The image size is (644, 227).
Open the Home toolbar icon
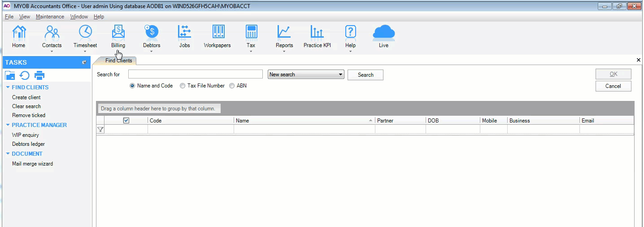pos(19,32)
